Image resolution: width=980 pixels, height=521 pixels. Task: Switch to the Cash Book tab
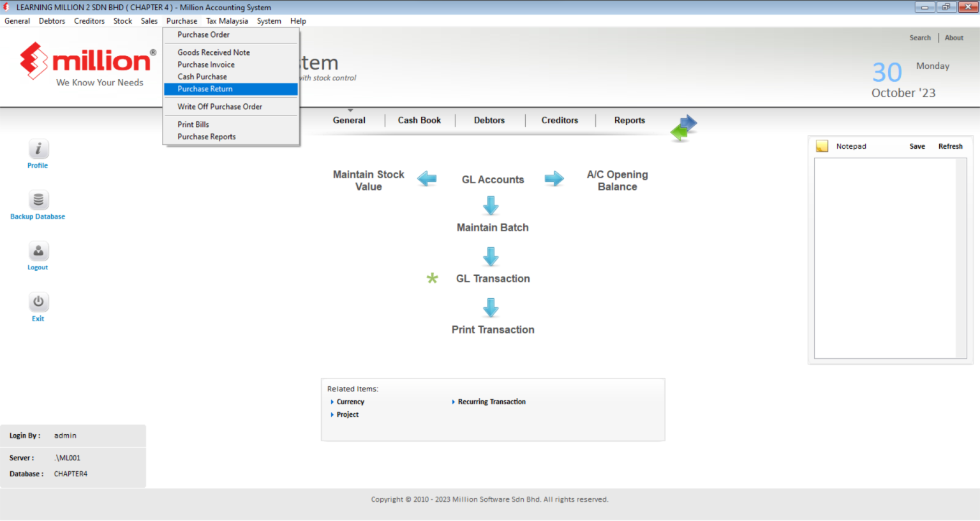click(x=419, y=120)
